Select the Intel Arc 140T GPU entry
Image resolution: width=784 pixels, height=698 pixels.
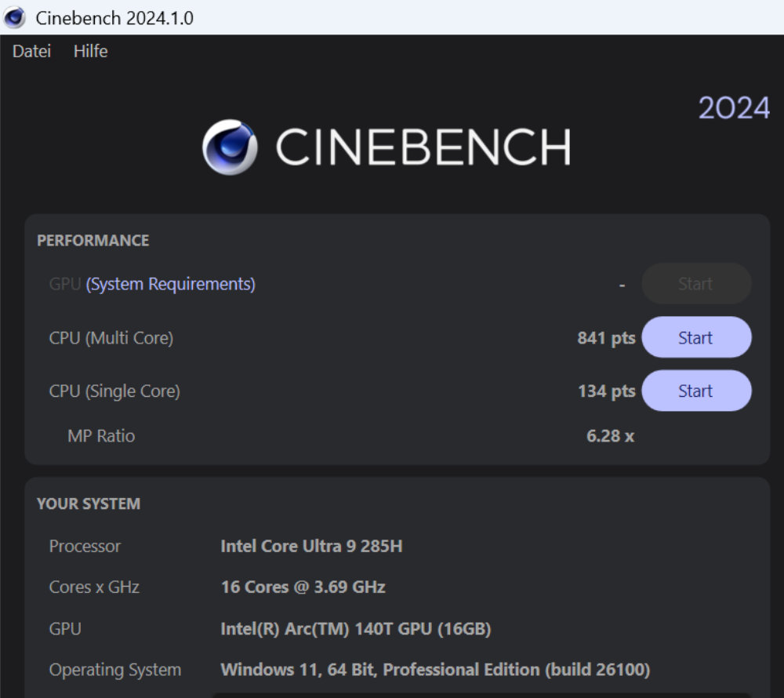tap(355, 628)
